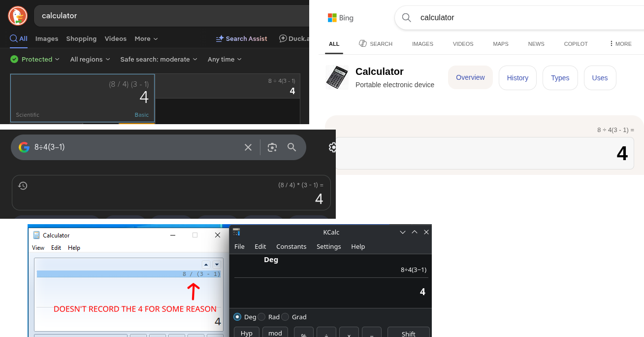644x337 pixels.
Task: Switch to the Videos tab in DuckDuckGo
Action: click(116, 38)
